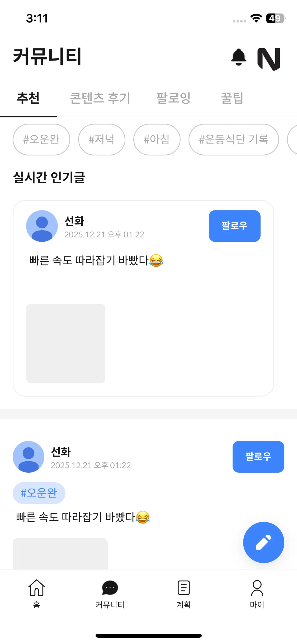
Task: Enable the #운동식단 기록 filter chip
Action: tap(234, 140)
